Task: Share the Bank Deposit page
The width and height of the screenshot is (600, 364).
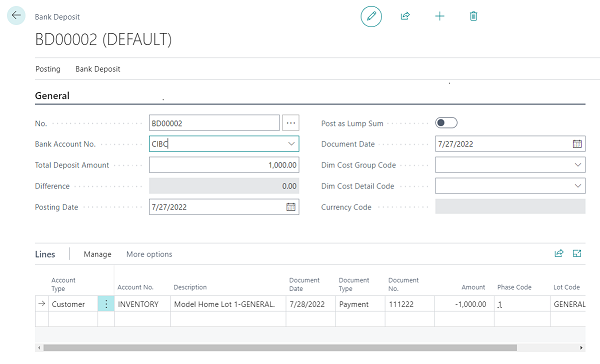Action: click(405, 16)
